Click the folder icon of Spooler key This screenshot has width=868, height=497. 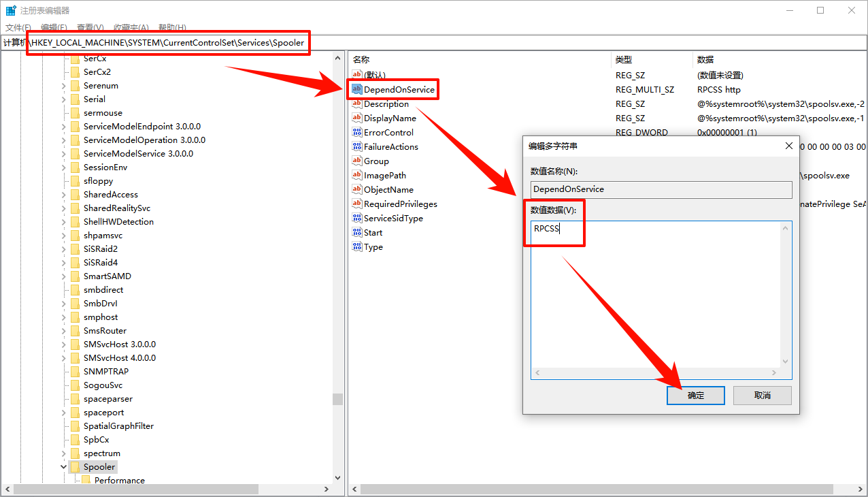point(75,467)
